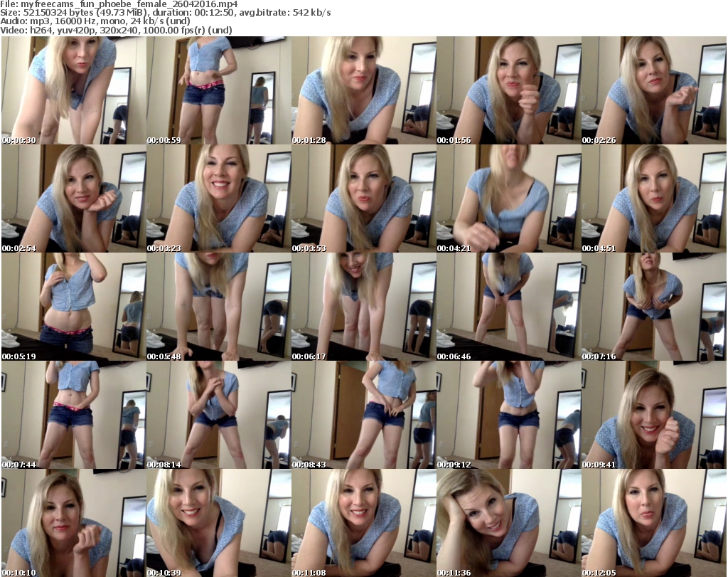This screenshot has height=577, width=728.
Task: Click the File name header line
Action: pyautogui.click(x=119, y=4)
